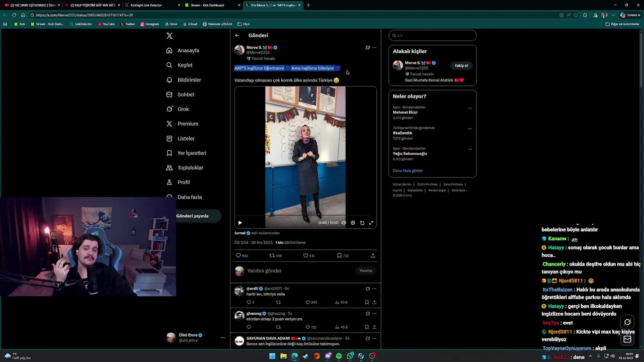
Task: Open WhatsApp from the taskbar
Action: 350,356
